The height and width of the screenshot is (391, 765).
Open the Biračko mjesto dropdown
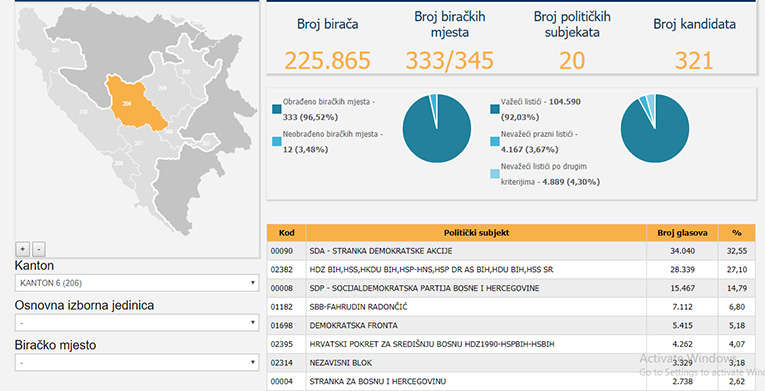click(x=137, y=363)
